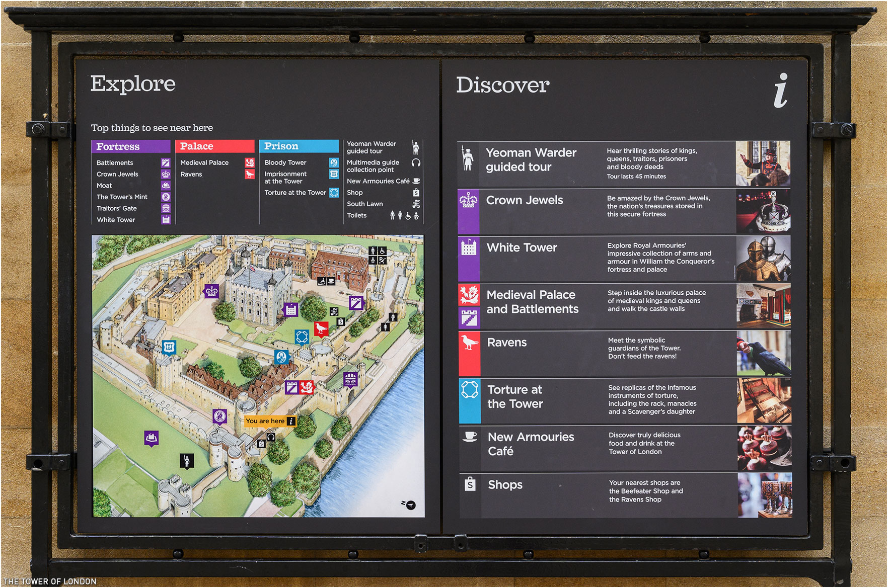Screen dimensions: 888x588
Task: Click the White Tower icon in the Fortress list
Action: click(166, 219)
